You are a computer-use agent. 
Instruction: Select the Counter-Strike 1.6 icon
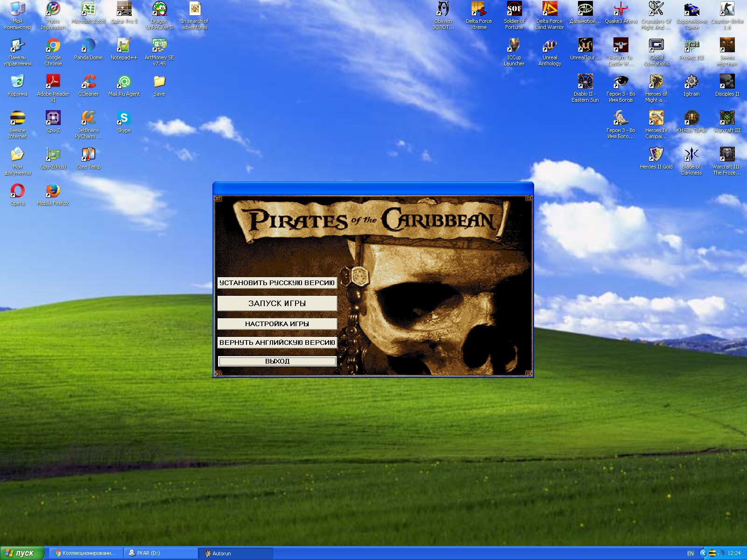[727, 16]
